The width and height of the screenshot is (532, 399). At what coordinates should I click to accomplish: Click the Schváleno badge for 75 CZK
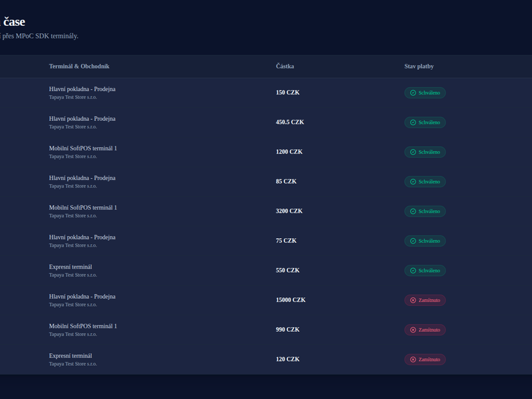pos(425,241)
